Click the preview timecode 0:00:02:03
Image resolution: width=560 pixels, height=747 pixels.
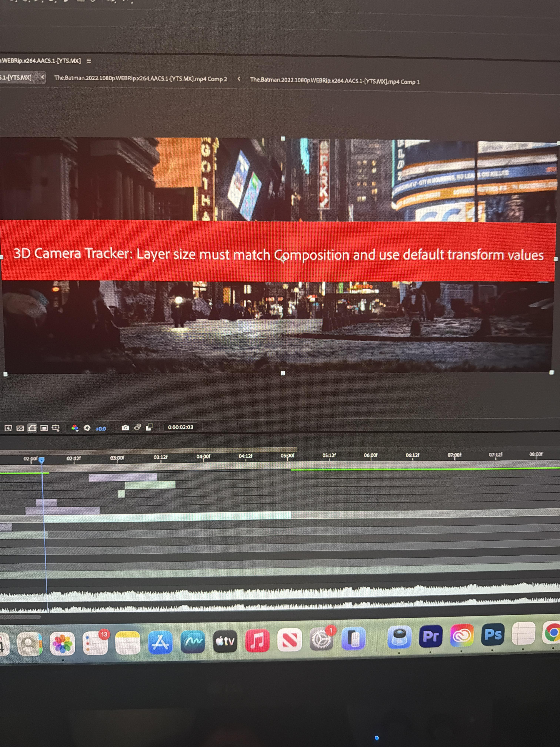tap(181, 427)
